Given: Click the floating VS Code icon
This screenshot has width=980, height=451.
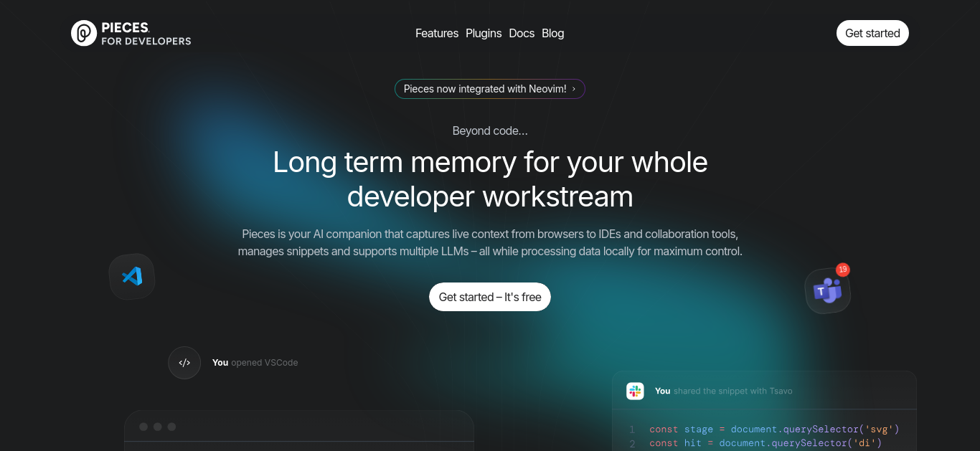Looking at the screenshot, I should [132, 276].
